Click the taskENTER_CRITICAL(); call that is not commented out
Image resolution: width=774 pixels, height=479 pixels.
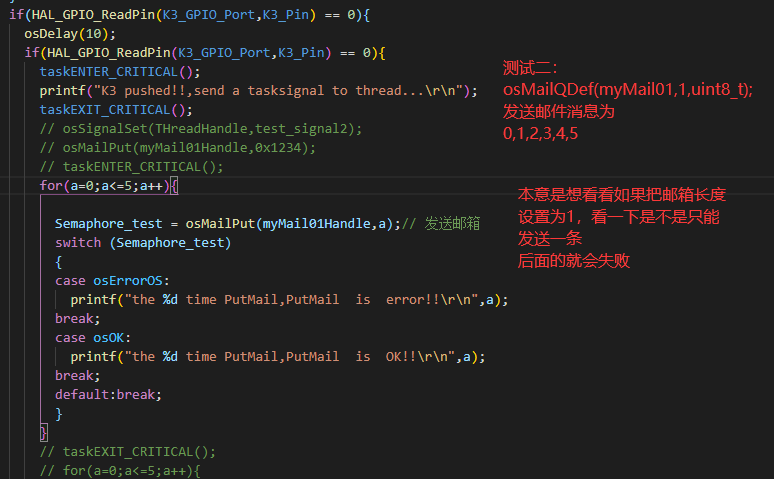[120, 72]
